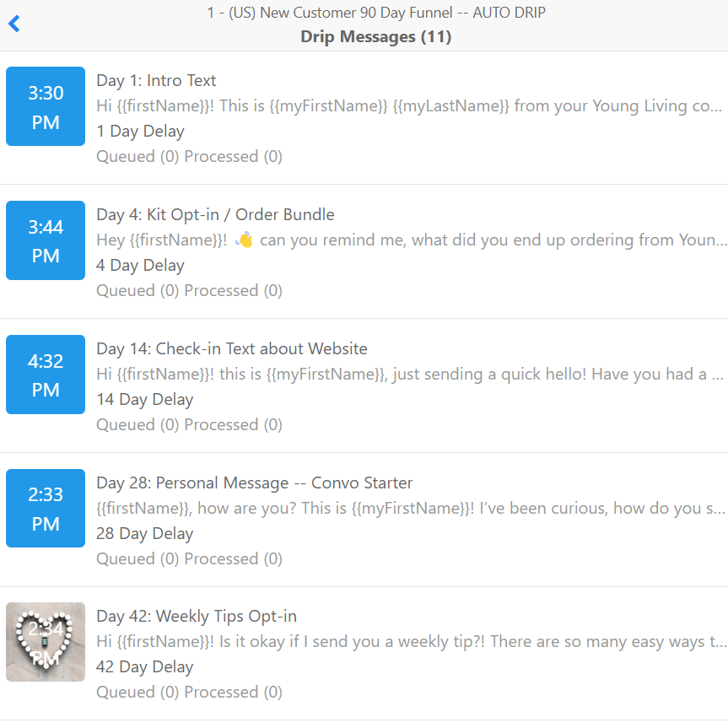The height and width of the screenshot is (728, 728).
Task: Select the 42 Day Delay text
Action: click(145, 667)
